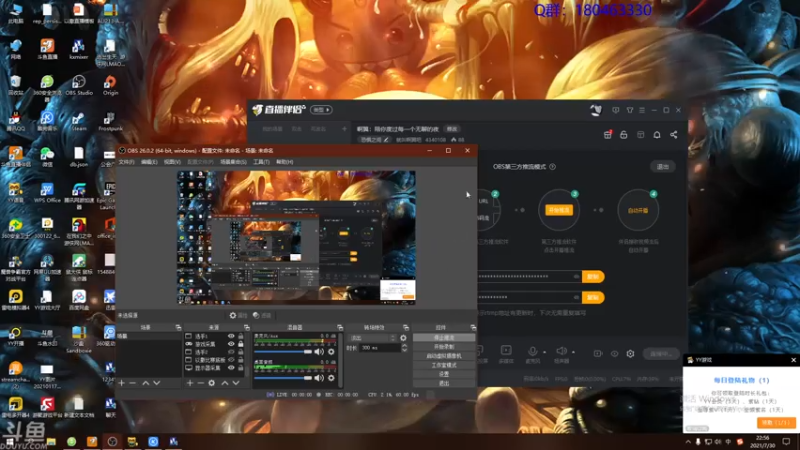This screenshot has width=800, height=450.
Task: Reveal the first masked stream address with eye icon
Action: [576, 277]
